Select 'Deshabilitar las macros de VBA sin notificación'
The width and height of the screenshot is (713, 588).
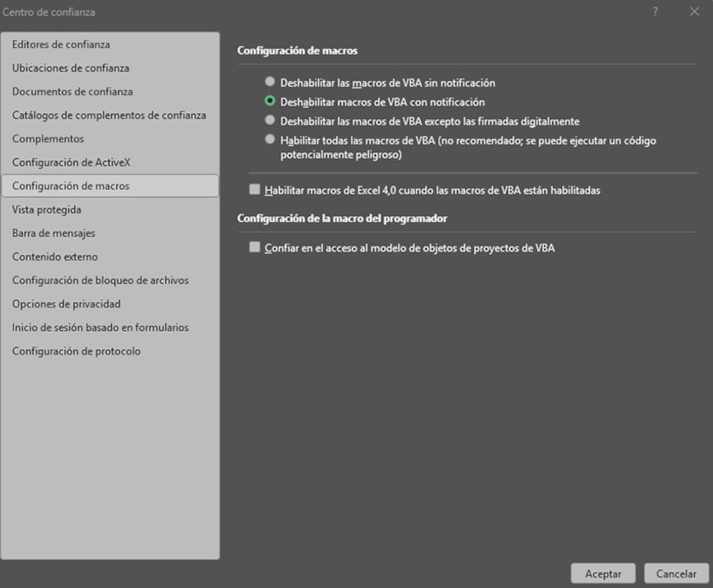coord(270,83)
